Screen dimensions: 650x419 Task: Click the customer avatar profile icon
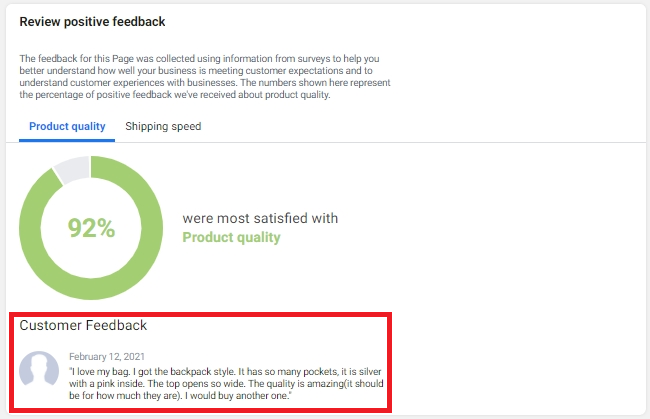point(39,368)
